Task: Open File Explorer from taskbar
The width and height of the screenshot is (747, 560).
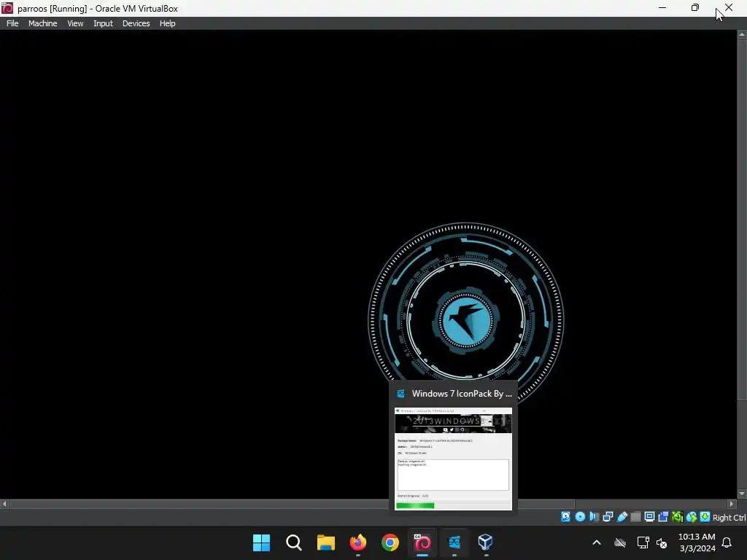Action: 326,542
